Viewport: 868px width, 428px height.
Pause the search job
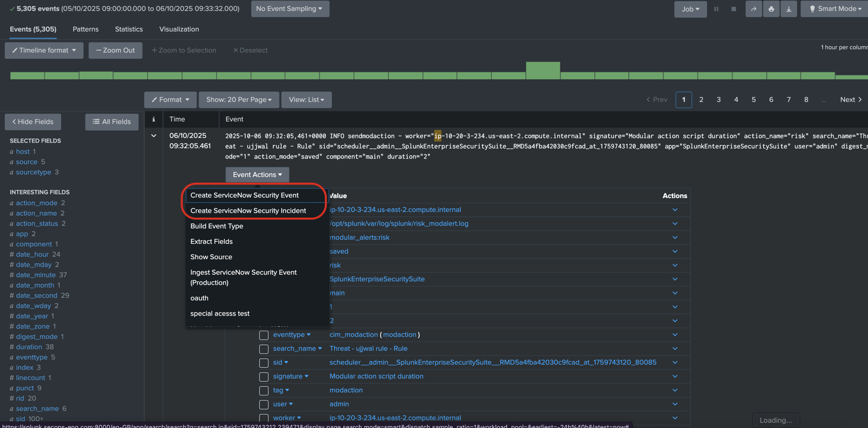tap(716, 9)
